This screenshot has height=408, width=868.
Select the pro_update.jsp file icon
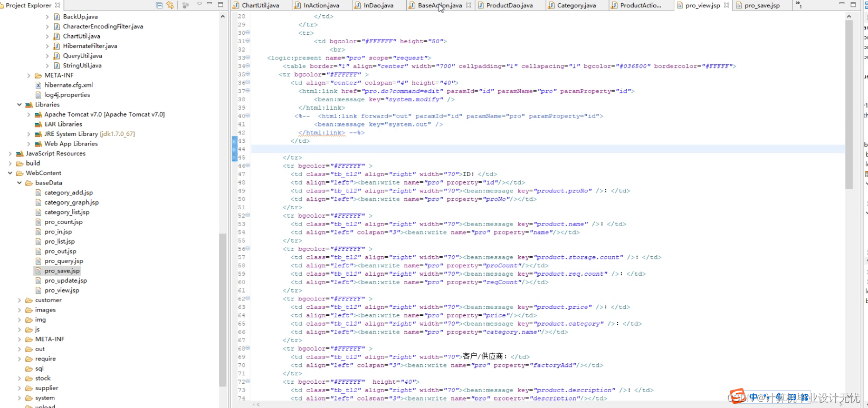click(x=38, y=280)
